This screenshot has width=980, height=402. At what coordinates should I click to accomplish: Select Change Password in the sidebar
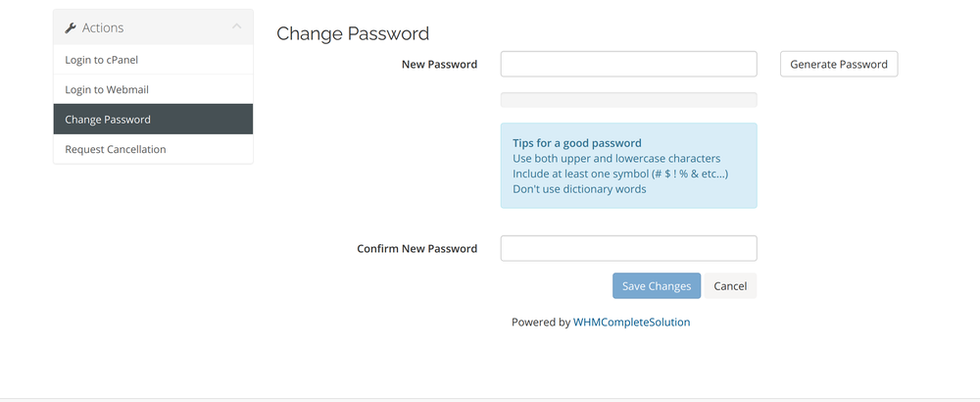[153, 120]
